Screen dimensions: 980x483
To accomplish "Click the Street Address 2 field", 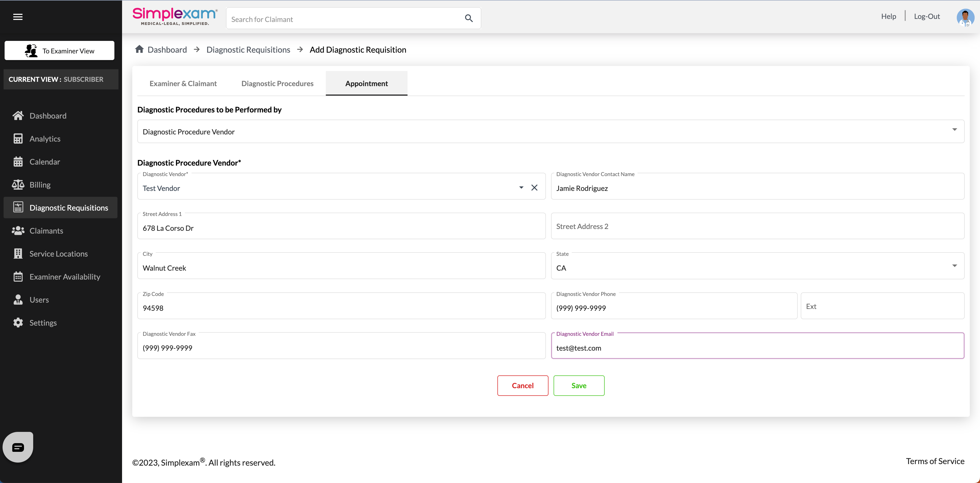I will 757,226.
